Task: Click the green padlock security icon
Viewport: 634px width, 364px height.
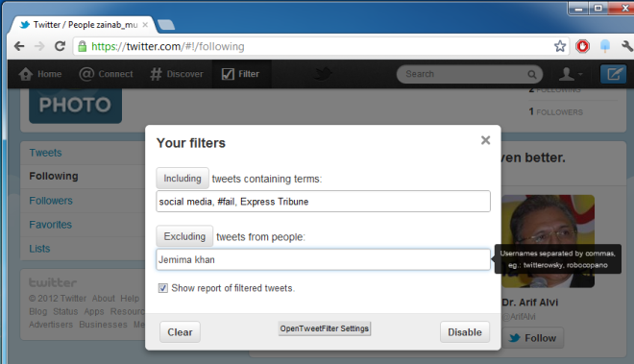Action: click(82, 46)
